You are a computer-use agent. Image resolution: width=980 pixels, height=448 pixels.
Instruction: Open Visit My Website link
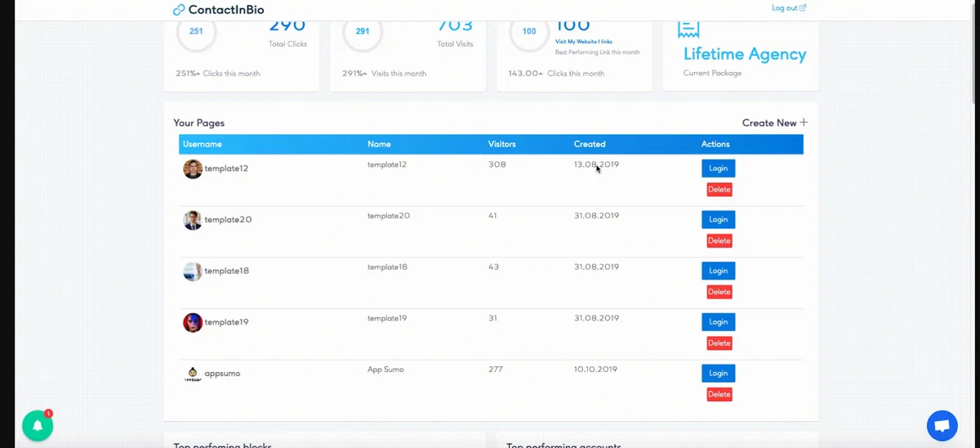(x=584, y=41)
